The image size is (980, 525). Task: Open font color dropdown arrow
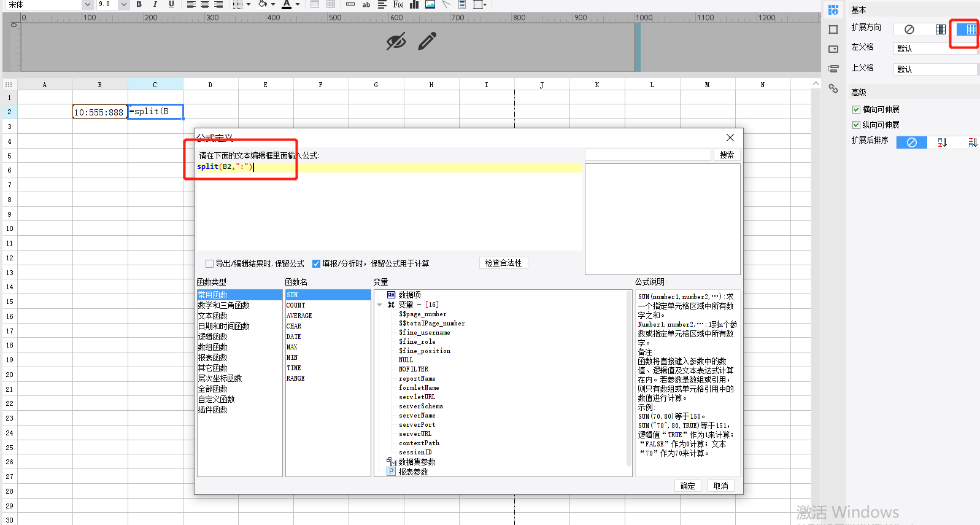[298, 4]
